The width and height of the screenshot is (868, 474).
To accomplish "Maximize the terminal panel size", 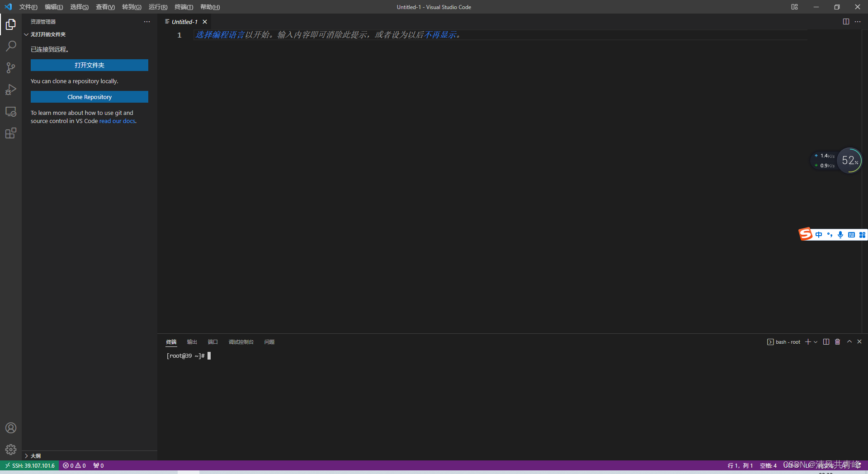I will tap(849, 342).
